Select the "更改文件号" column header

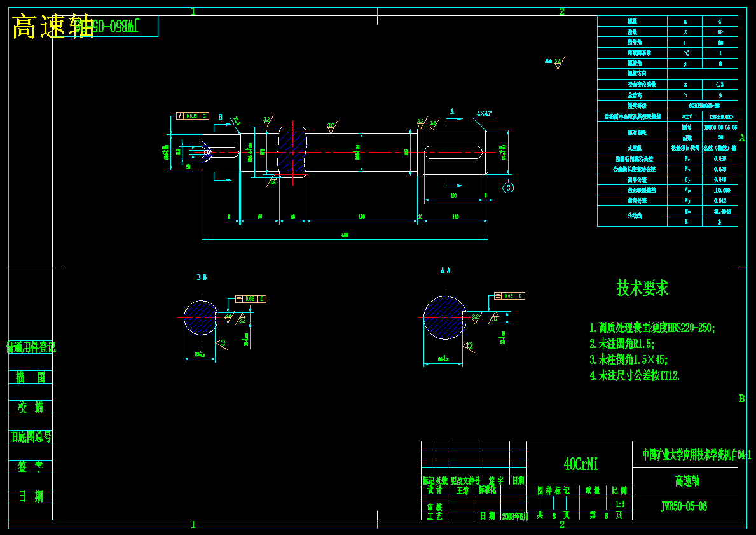coord(466,481)
